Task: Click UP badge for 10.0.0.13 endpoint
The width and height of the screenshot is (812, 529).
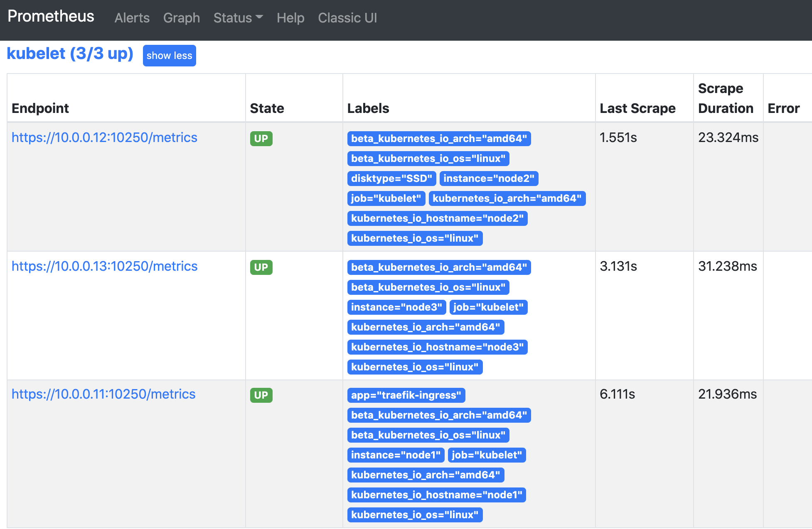Action: (261, 267)
